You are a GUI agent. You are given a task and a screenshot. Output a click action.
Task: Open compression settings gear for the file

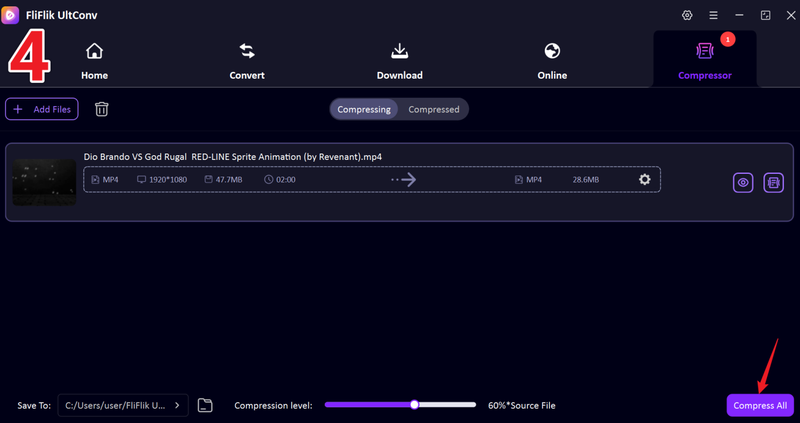[645, 179]
